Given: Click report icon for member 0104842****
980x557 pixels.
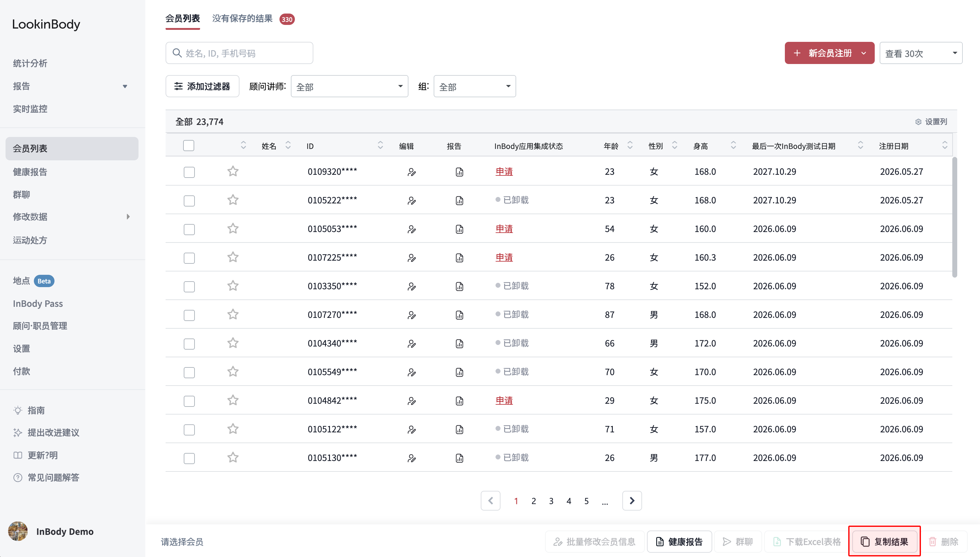Looking at the screenshot, I should click(460, 401).
